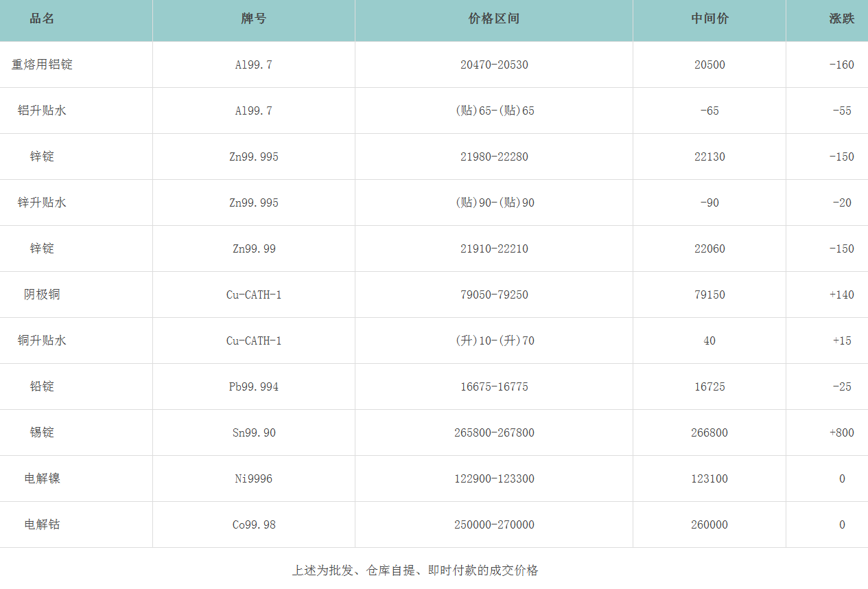The height and width of the screenshot is (589, 868).
Task: Select the 铝升贴水 row label
Action: [x=42, y=111]
